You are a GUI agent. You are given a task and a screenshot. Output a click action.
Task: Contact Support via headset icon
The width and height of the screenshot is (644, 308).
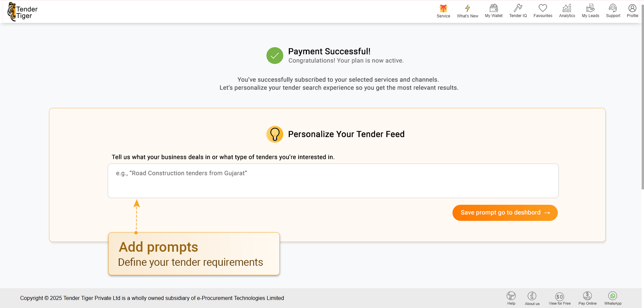[613, 8]
